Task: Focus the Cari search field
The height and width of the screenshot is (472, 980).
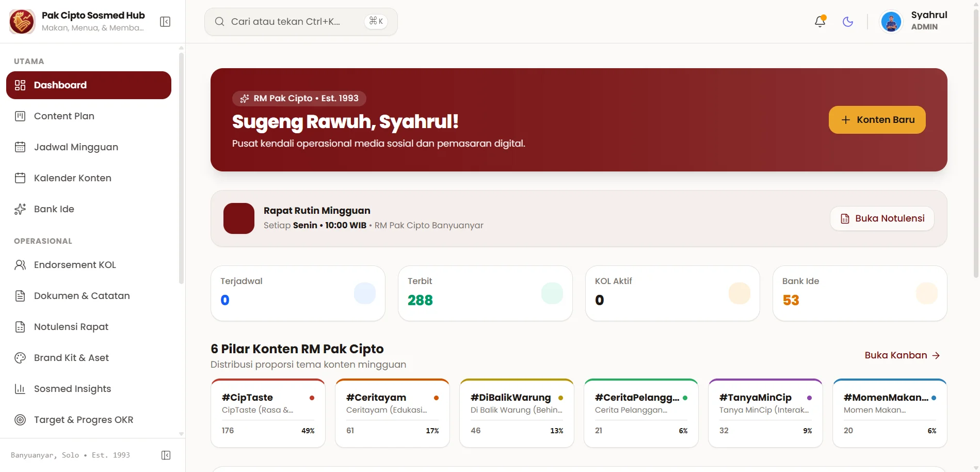Action: point(301,22)
